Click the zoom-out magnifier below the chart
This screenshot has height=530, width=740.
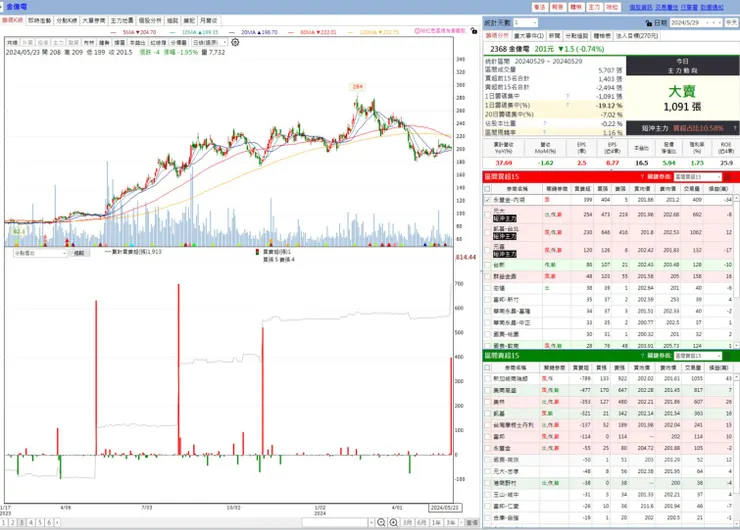pos(381,522)
